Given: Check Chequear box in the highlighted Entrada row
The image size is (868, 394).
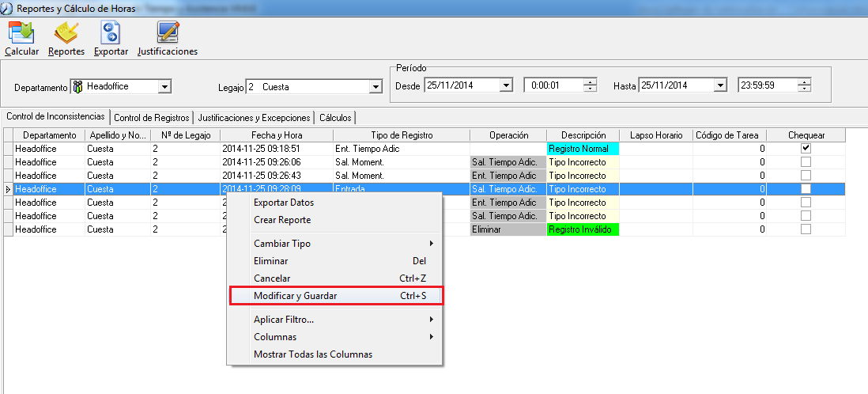Looking at the screenshot, I should tap(806, 189).
